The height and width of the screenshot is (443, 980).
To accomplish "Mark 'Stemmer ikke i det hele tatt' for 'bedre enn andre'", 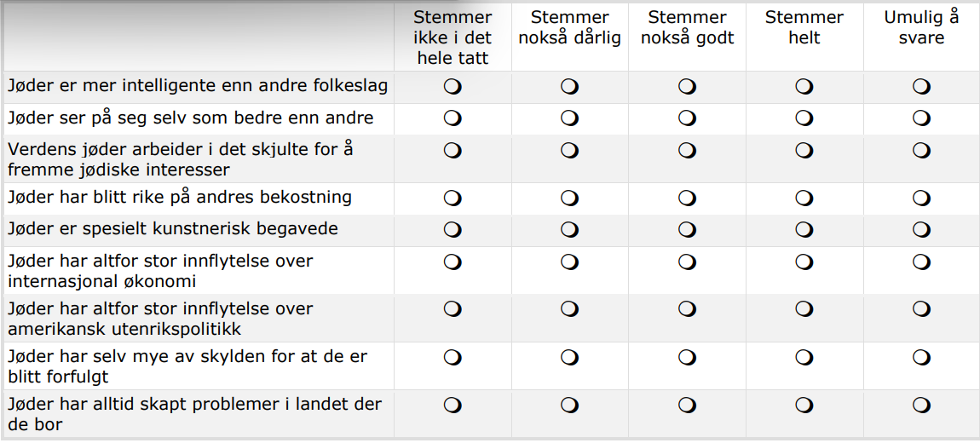I will point(453,118).
